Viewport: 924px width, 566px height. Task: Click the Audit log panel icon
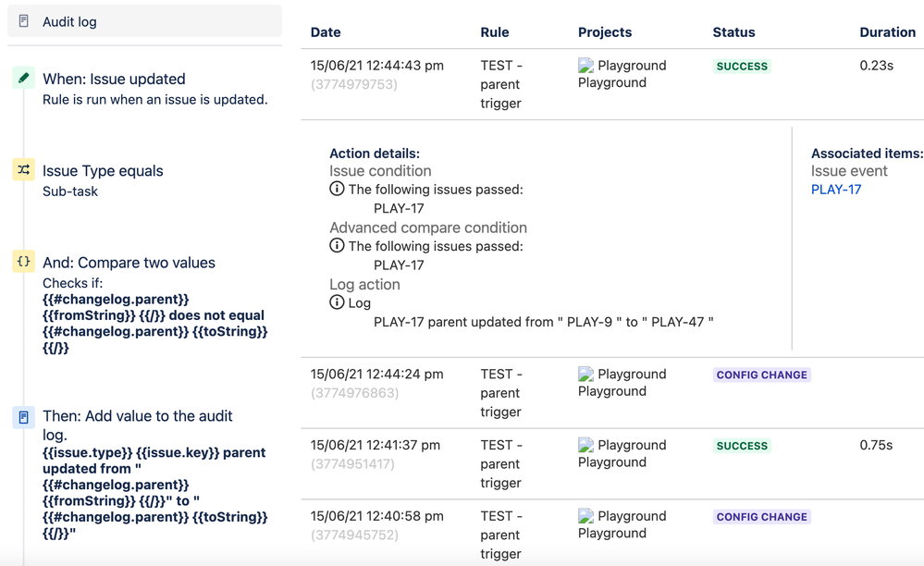(22, 20)
